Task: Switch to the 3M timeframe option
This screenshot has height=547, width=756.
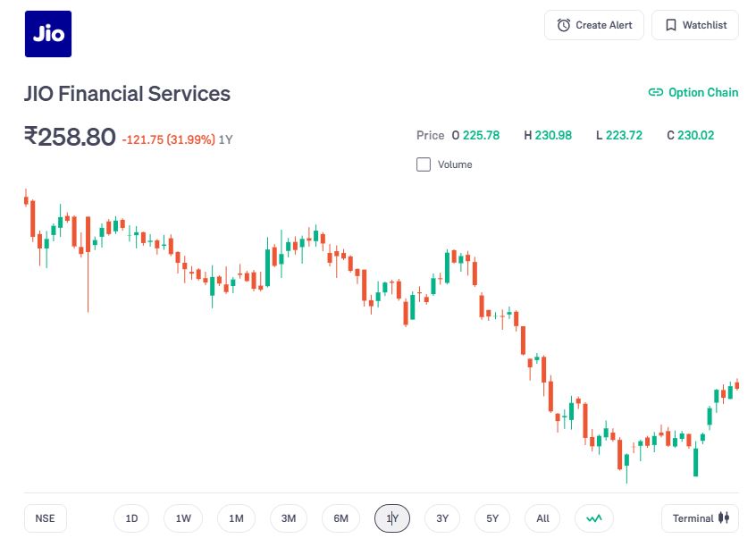Action: tap(288, 518)
